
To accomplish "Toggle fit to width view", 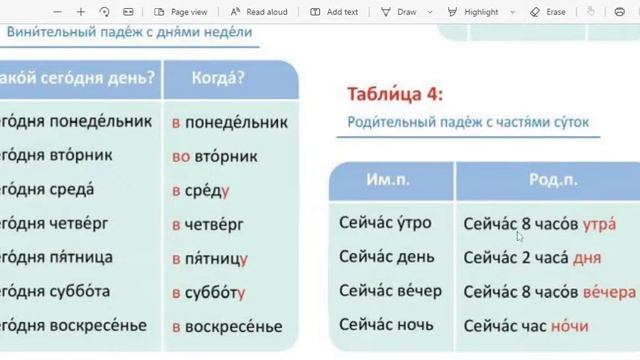I will (128, 12).
